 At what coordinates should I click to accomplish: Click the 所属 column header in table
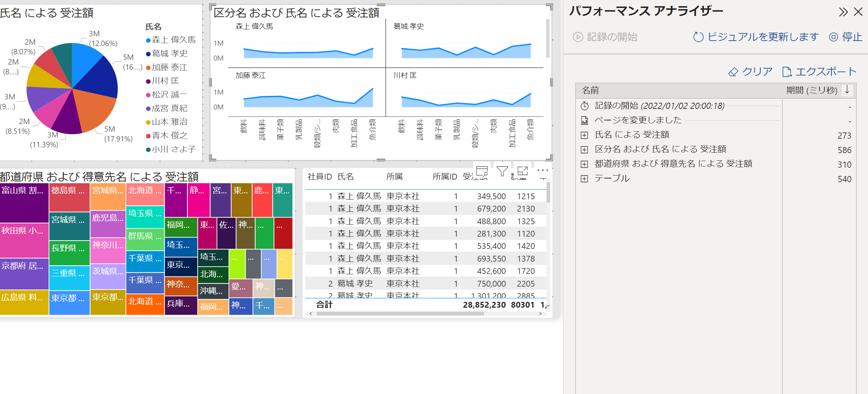coord(394,177)
